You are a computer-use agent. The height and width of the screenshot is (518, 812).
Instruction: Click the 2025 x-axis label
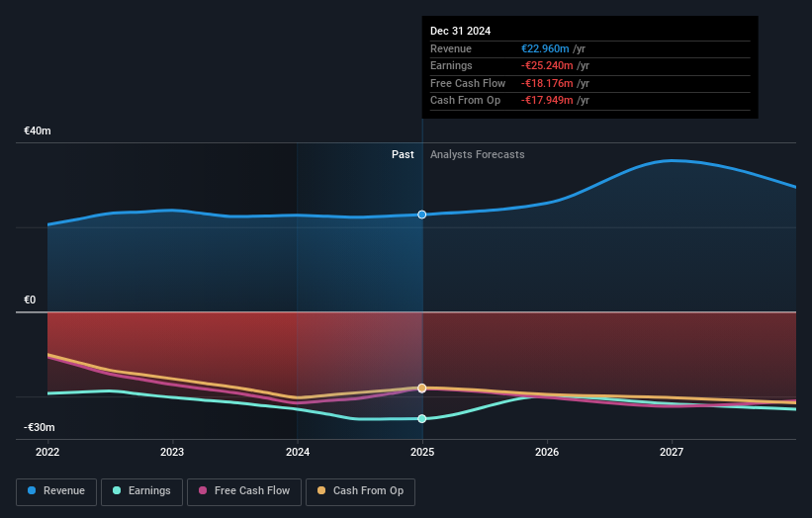pyautogui.click(x=422, y=453)
